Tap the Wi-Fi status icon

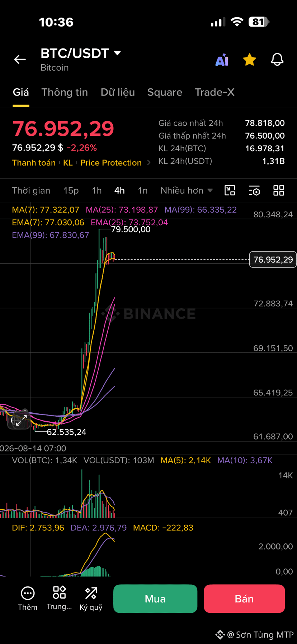coord(237,22)
